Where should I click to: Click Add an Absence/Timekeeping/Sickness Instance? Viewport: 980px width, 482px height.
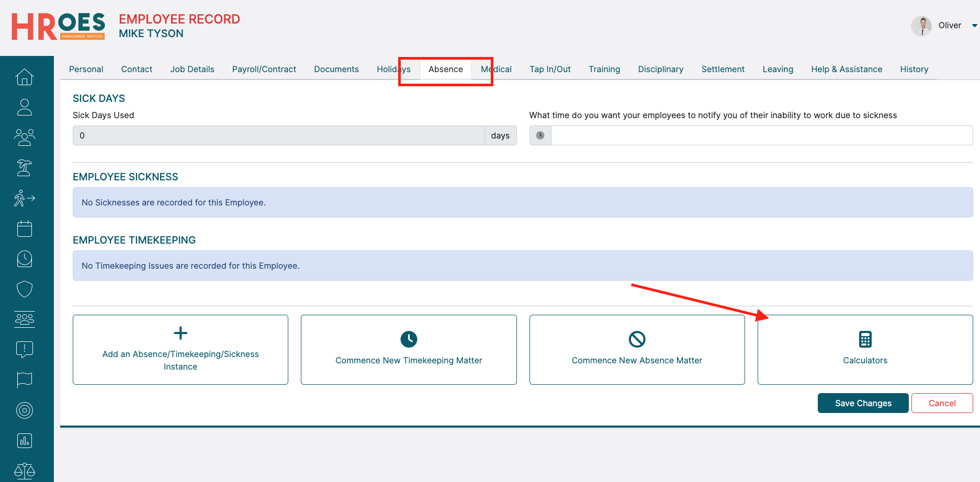181,350
